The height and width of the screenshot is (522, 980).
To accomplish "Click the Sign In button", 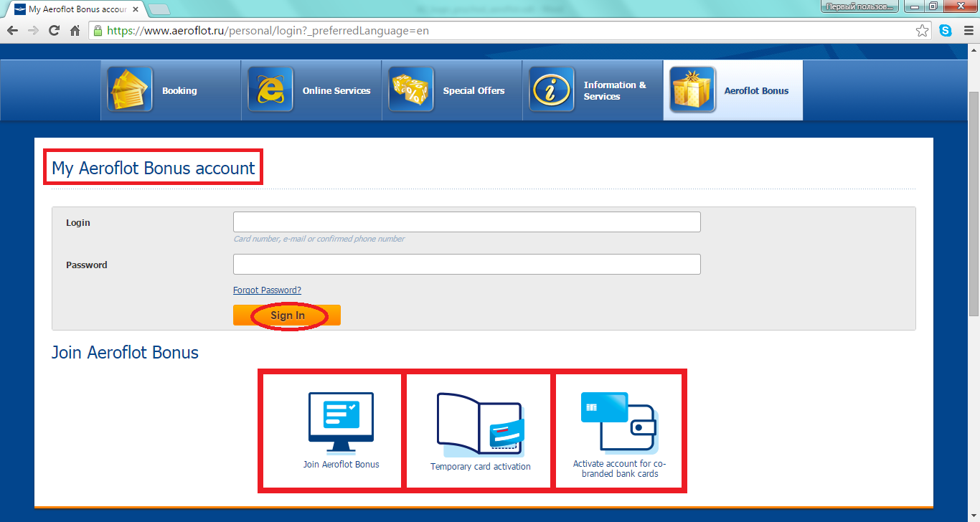I will pyautogui.click(x=287, y=315).
